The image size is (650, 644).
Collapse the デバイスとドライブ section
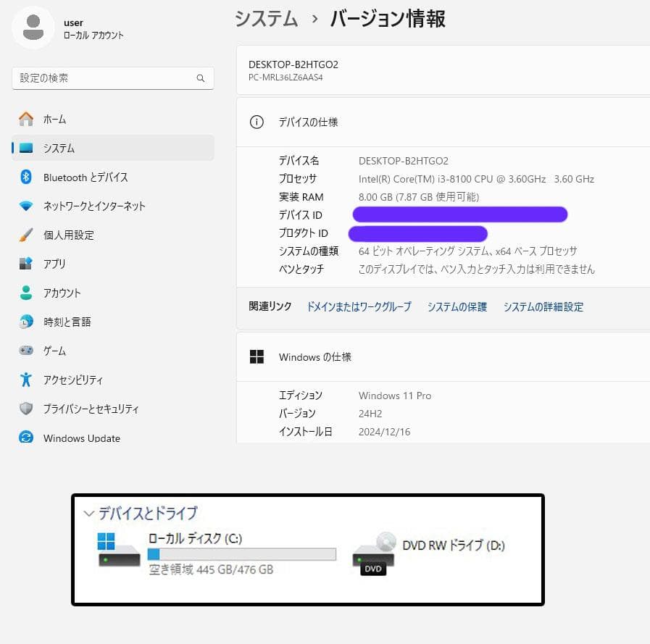point(90,514)
